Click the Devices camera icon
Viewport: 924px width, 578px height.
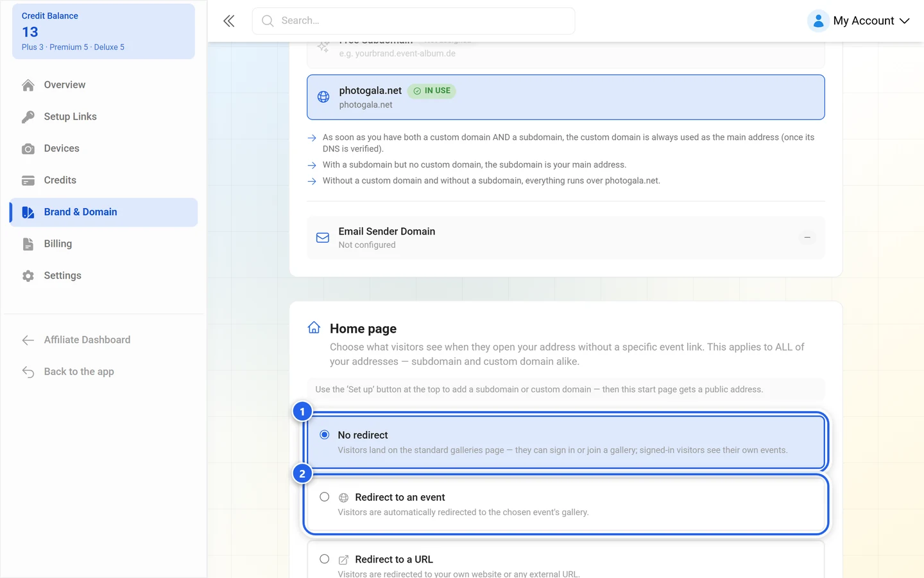pos(28,149)
